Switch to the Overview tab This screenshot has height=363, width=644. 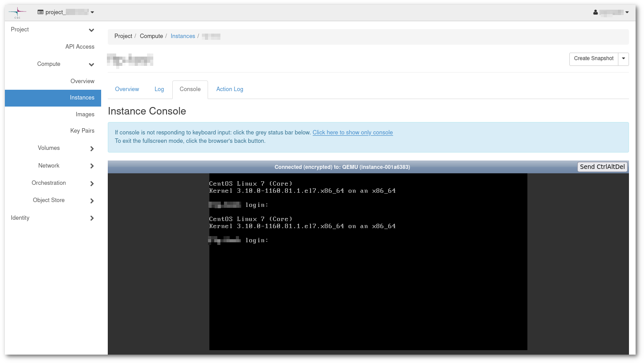tap(127, 89)
